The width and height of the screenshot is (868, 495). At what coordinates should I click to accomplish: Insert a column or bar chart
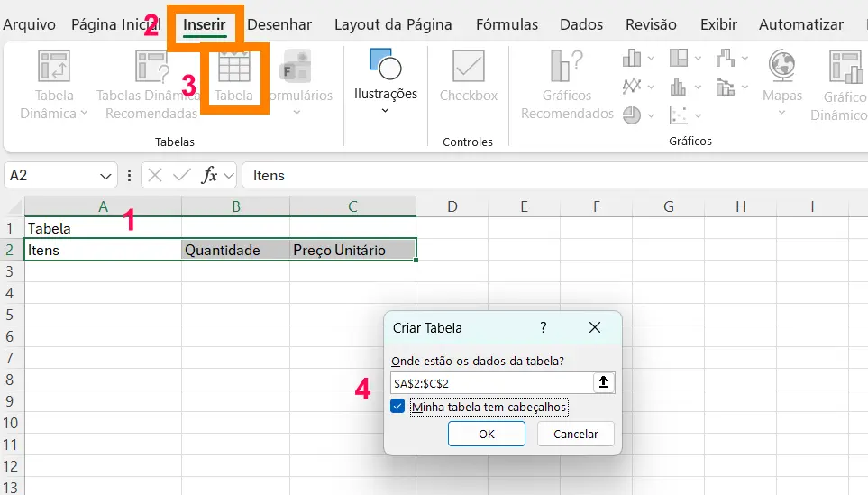coord(632,58)
